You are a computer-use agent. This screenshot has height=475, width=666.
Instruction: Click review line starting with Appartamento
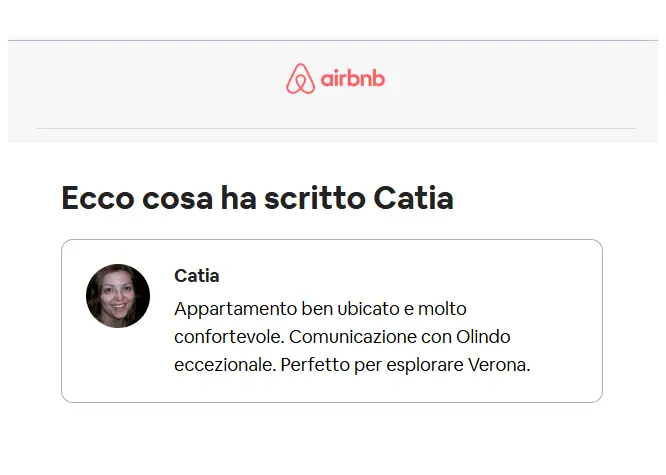[x=320, y=309]
